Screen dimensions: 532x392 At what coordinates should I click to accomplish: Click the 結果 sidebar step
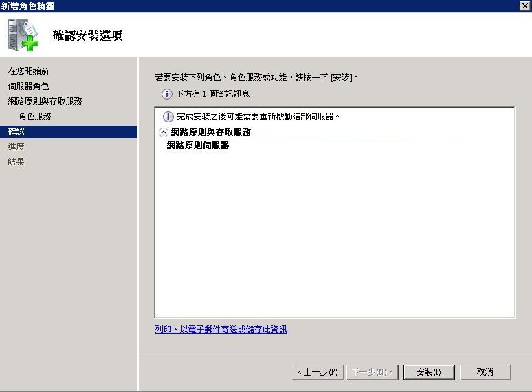point(16,162)
